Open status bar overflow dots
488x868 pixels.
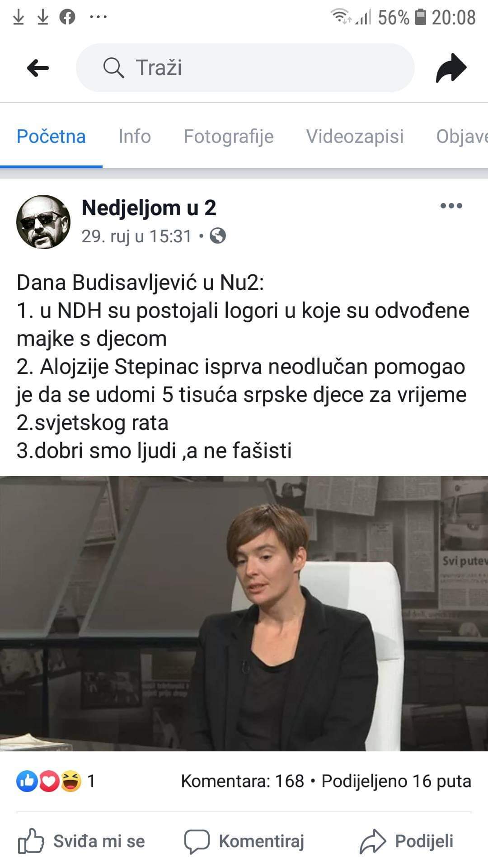tap(99, 18)
